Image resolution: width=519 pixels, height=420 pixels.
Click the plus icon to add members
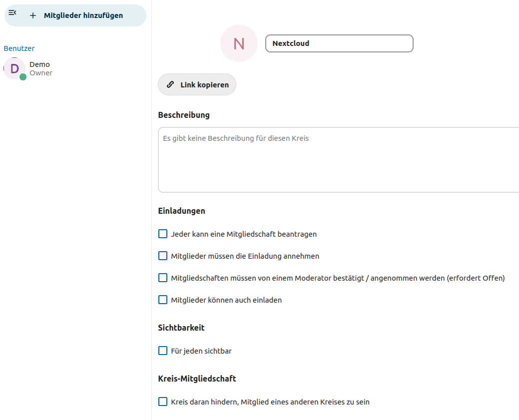coord(33,15)
